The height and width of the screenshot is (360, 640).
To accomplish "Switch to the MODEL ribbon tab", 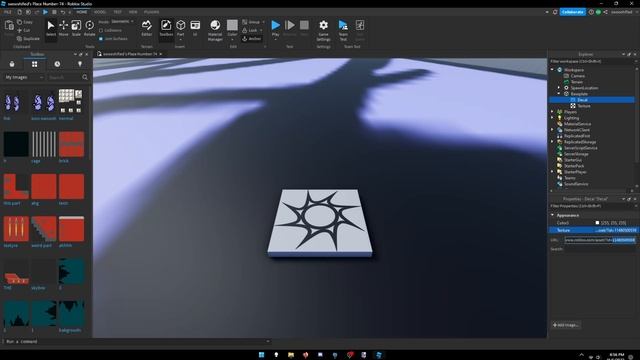I will 100,12.
